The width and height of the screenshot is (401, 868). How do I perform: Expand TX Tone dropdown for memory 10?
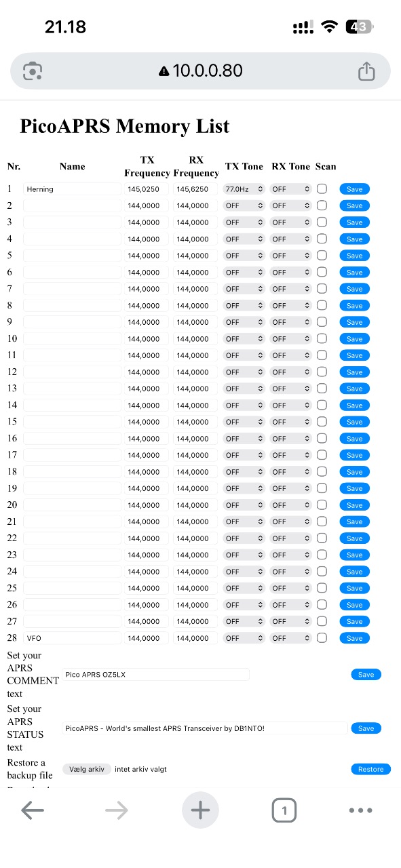tap(244, 339)
